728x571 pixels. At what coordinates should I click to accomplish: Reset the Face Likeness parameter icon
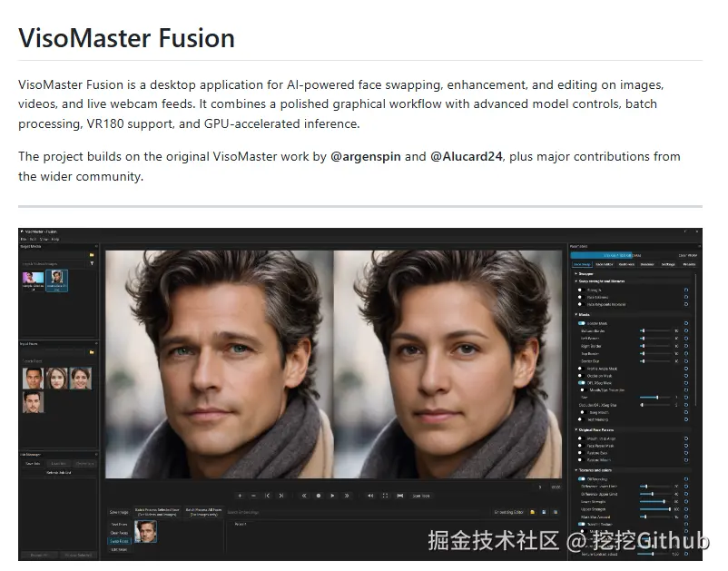(x=686, y=297)
